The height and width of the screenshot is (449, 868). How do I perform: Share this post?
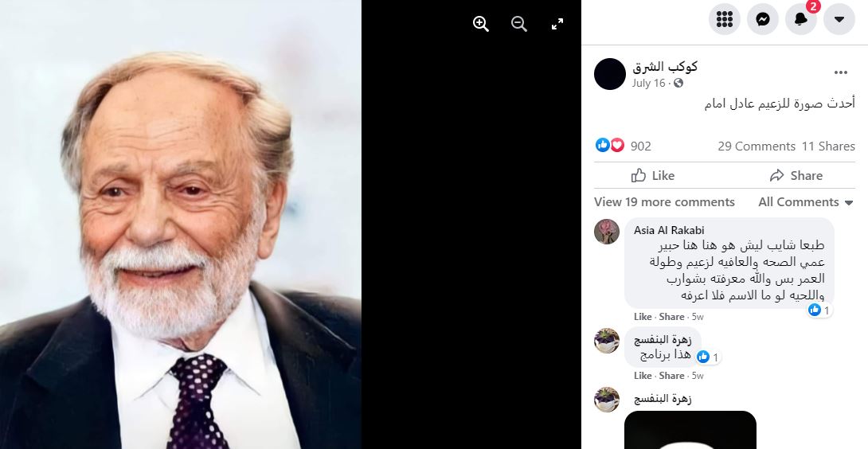pyautogui.click(x=796, y=175)
